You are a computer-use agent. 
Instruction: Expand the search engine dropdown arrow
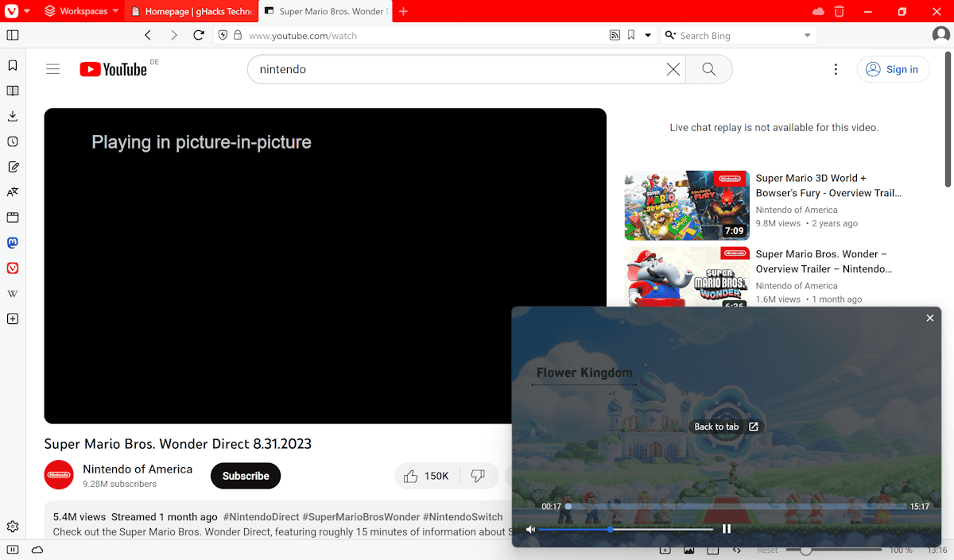click(x=807, y=35)
